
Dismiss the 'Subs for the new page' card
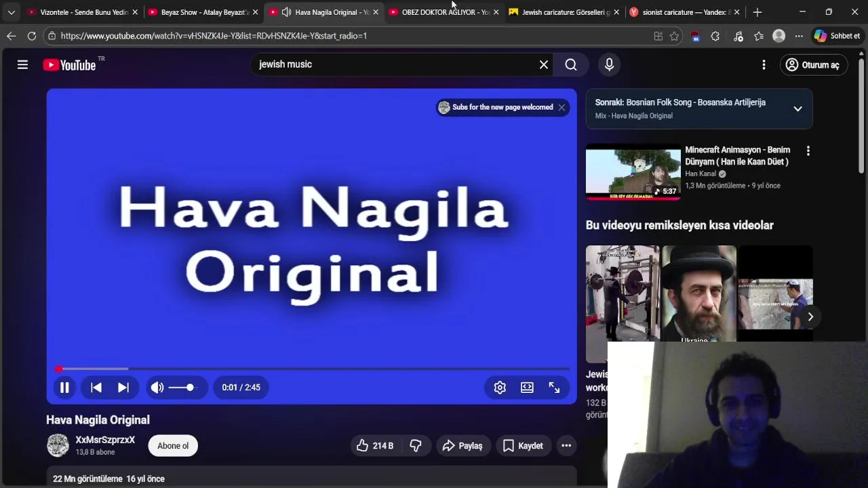561,107
